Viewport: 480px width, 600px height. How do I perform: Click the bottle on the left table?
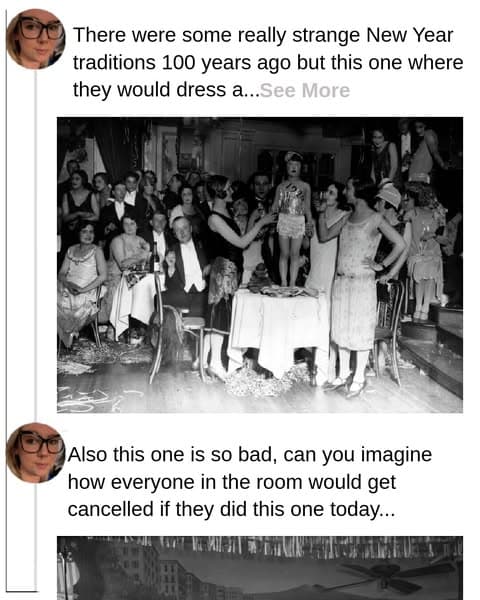[x=156, y=258]
